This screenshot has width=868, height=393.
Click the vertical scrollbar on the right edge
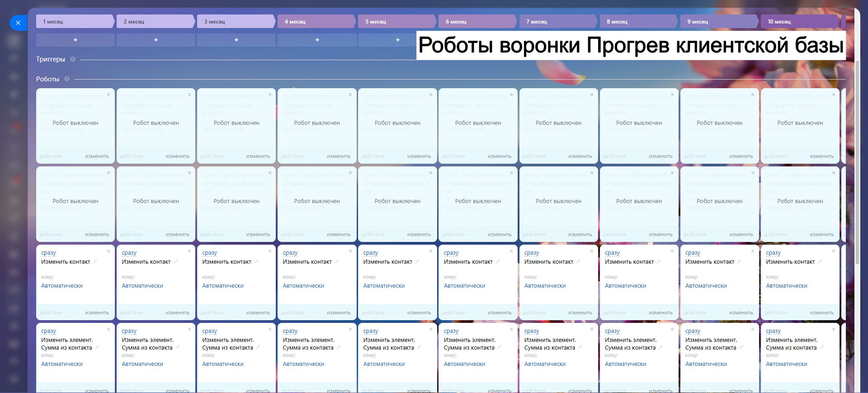coord(857,163)
